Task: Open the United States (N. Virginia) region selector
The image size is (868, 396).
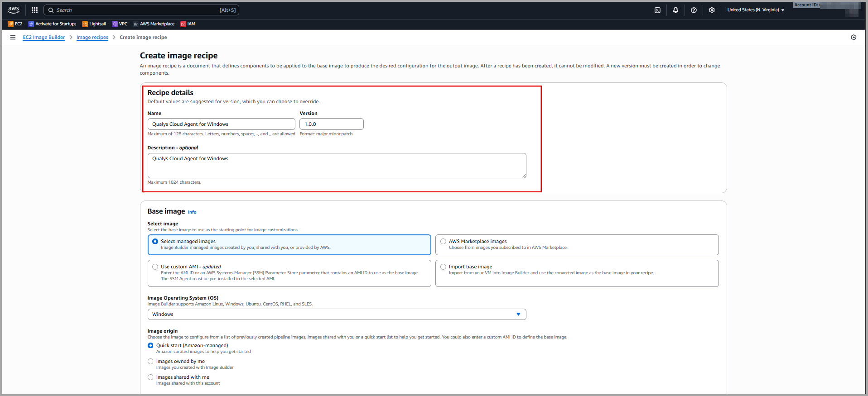Action: pyautogui.click(x=755, y=10)
